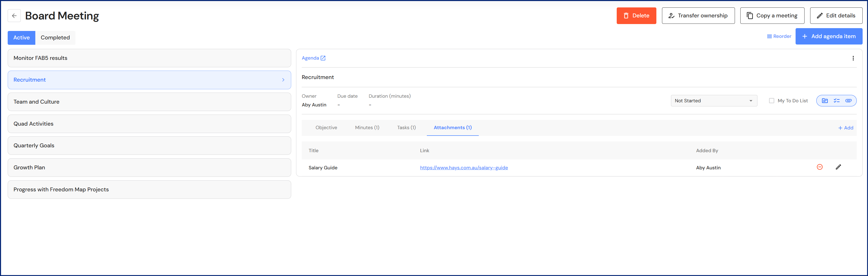Viewport: 868px width, 276px height.
Task: Select the Team and Culture agenda item
Action: pos(149,102)
